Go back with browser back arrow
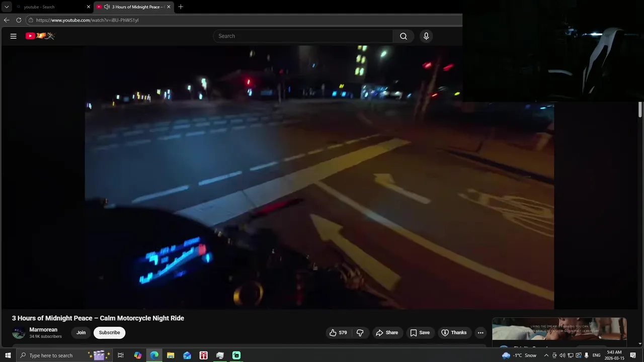 (x=7, y=20)
